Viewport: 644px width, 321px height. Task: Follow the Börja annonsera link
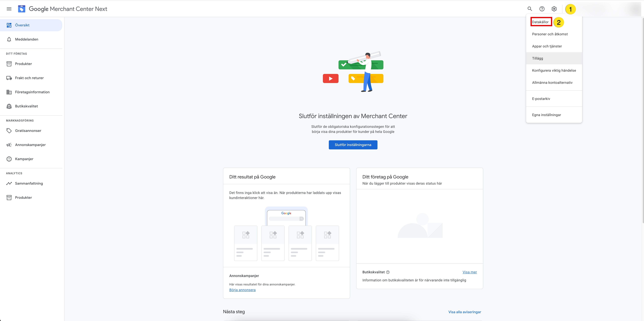(242, 290)
